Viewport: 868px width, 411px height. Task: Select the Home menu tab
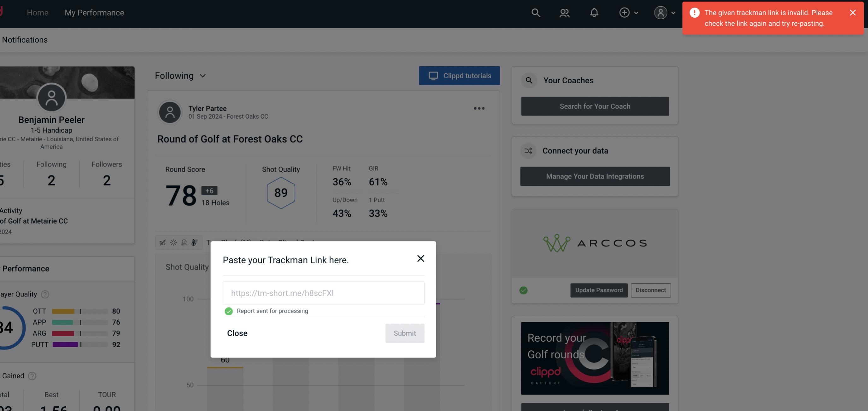pos(38,12)
